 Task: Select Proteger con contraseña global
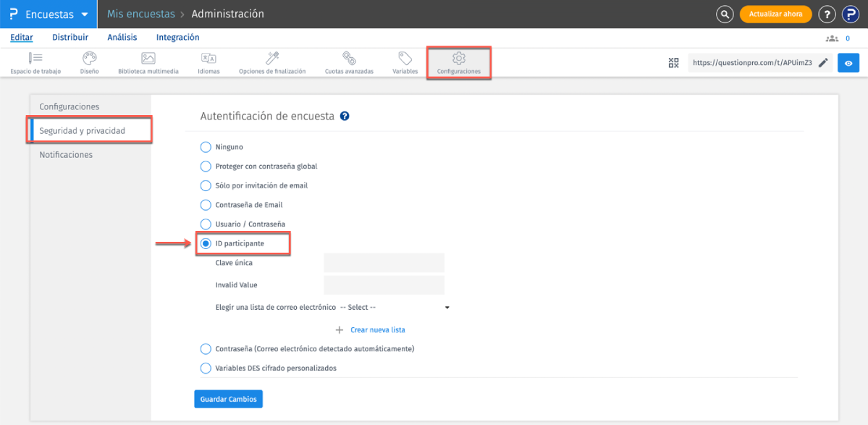[206, 167]
